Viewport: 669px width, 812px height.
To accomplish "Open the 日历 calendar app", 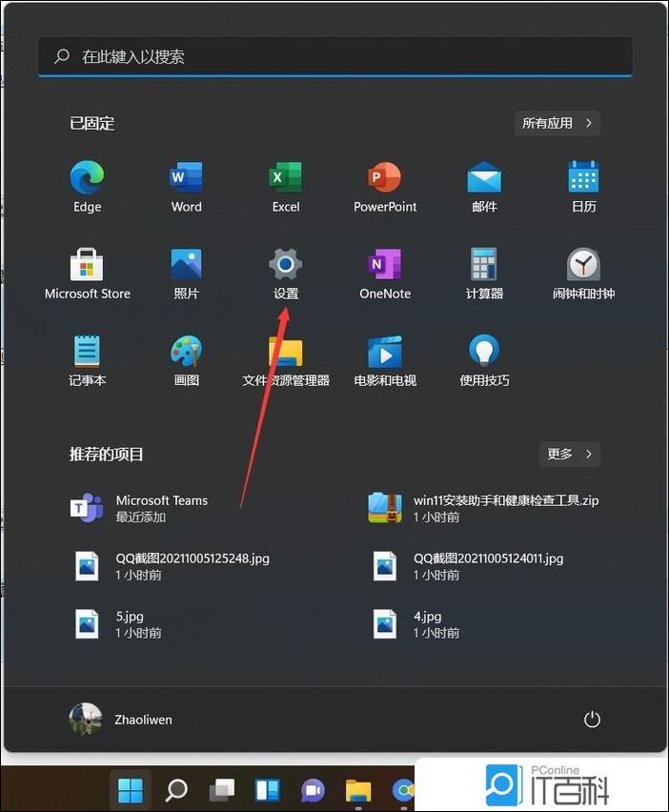I will 583,187.
